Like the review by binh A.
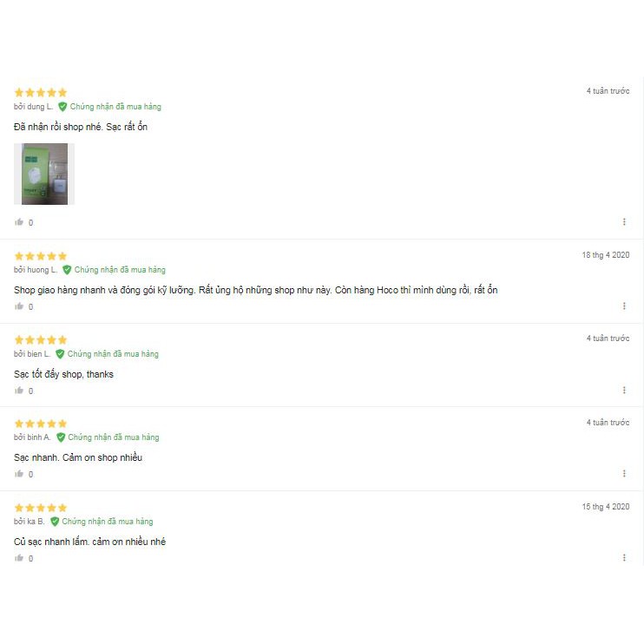The height and width of the screenshot is (644, 644). [19, 474]
